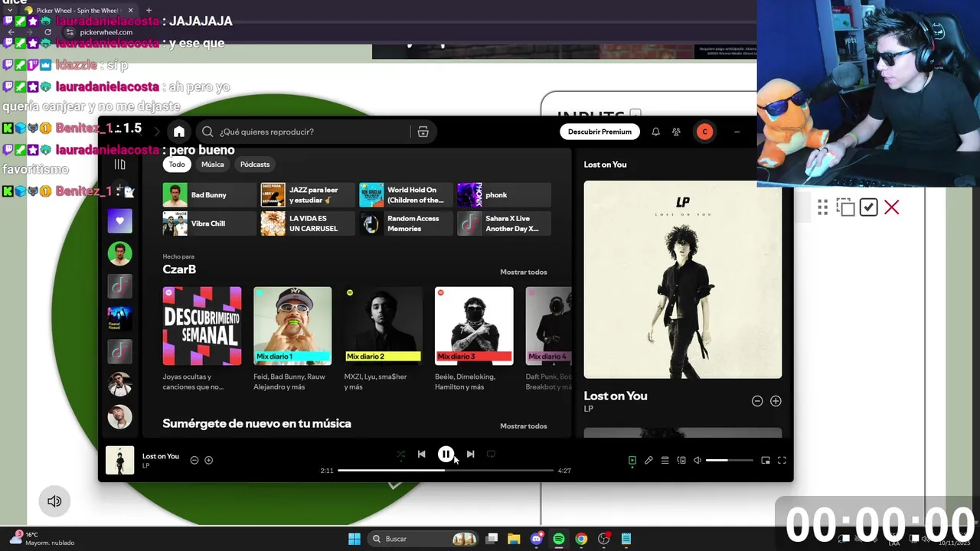Open File Explorer from the taskbar
Screen dimensions: 980x551
(514, 539)
